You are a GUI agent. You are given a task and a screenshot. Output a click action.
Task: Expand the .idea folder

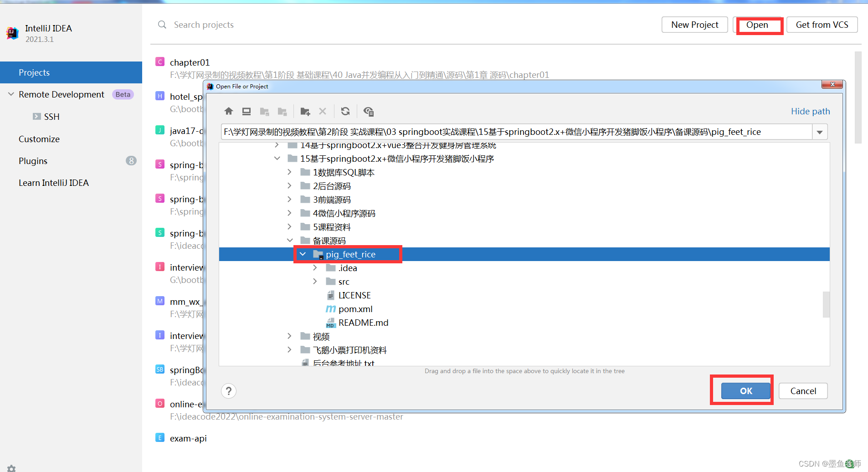[315, 268]
